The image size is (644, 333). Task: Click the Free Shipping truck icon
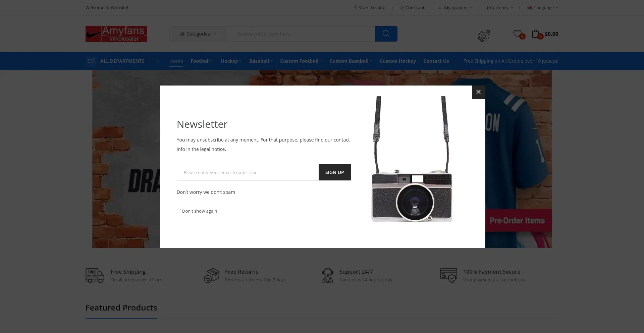click(95, 275)
